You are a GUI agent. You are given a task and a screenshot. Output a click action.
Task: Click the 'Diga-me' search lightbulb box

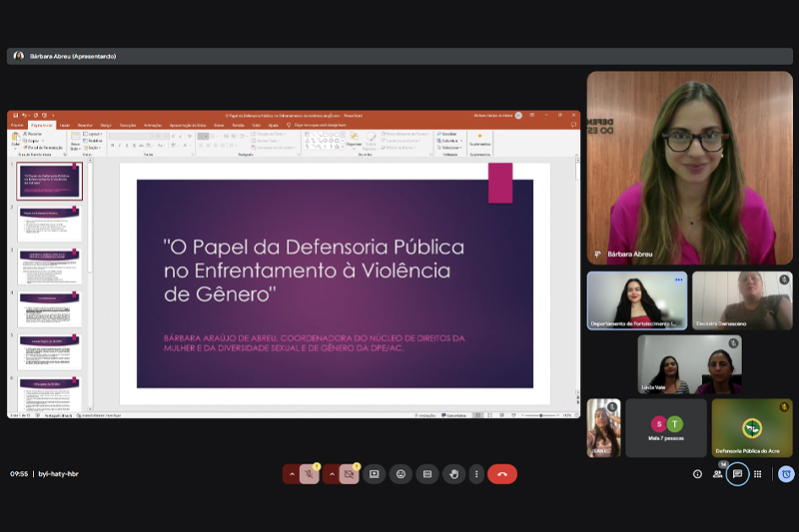317,125
